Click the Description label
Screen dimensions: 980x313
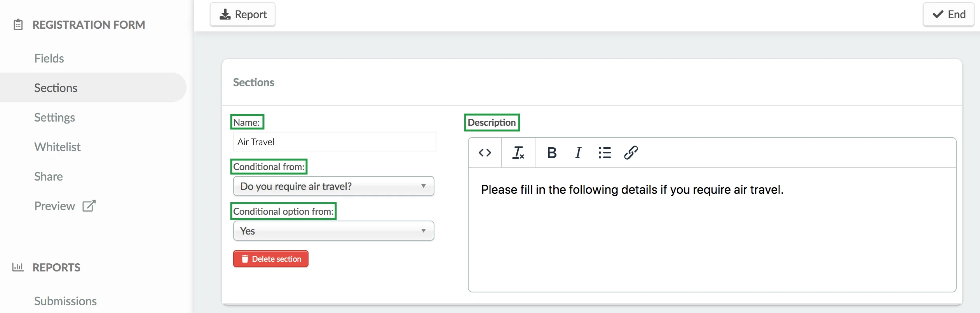tap(492, 122)
